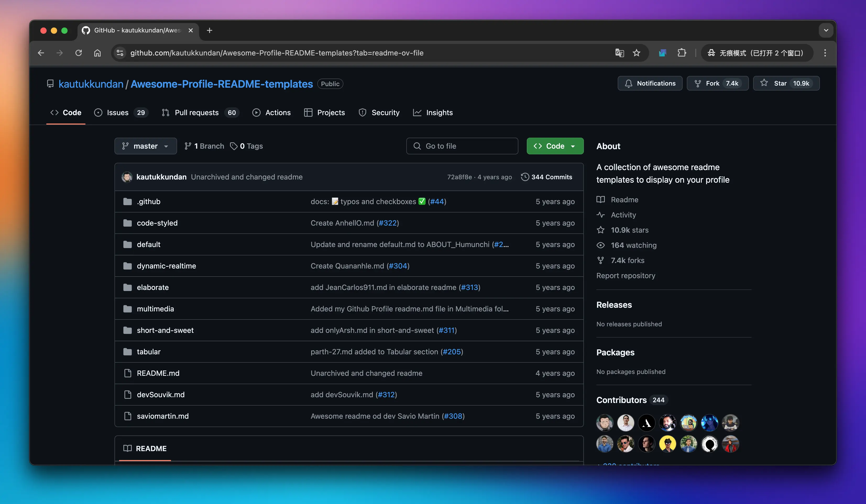The width and height of the screenshot is (866, 504).
Task: Focus the Go to file search field
Action: [x=462, y=146]
